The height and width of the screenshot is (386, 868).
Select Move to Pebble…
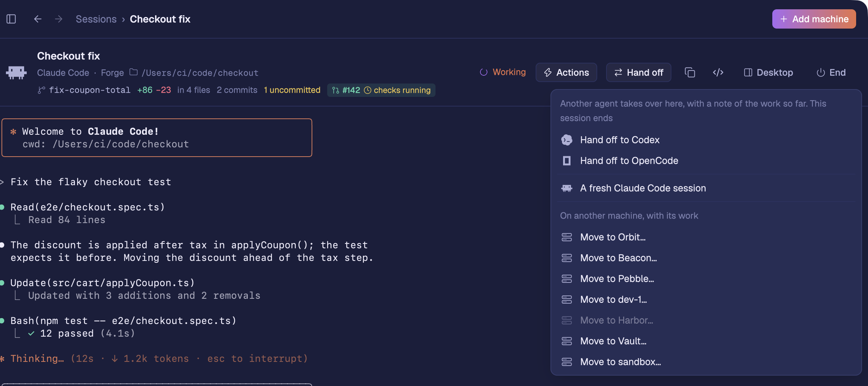pyautogui.click(x=706, y=279)
